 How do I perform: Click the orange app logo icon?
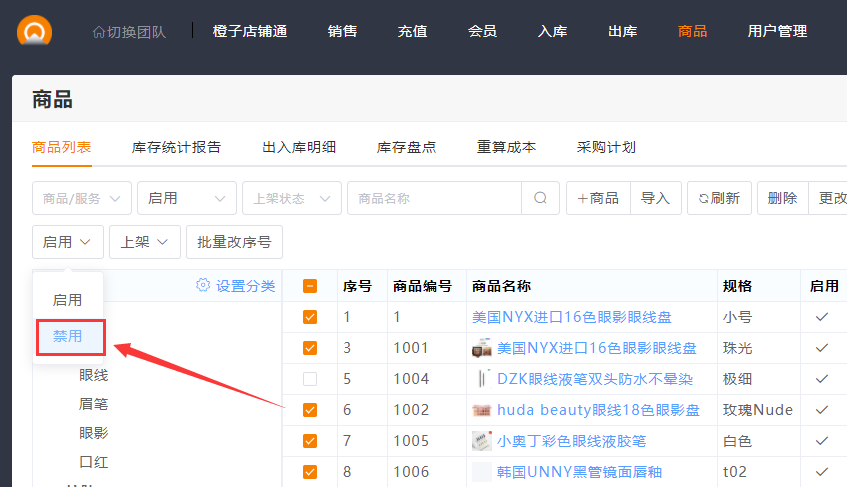pyautogui.click(x=34, y=30)
